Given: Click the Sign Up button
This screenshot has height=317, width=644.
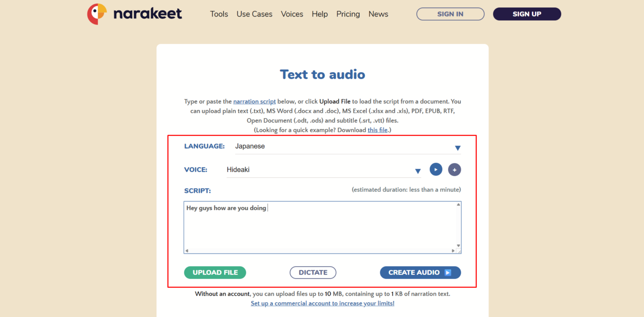Looking at the screenshot, I should click(x=527, y=14).
